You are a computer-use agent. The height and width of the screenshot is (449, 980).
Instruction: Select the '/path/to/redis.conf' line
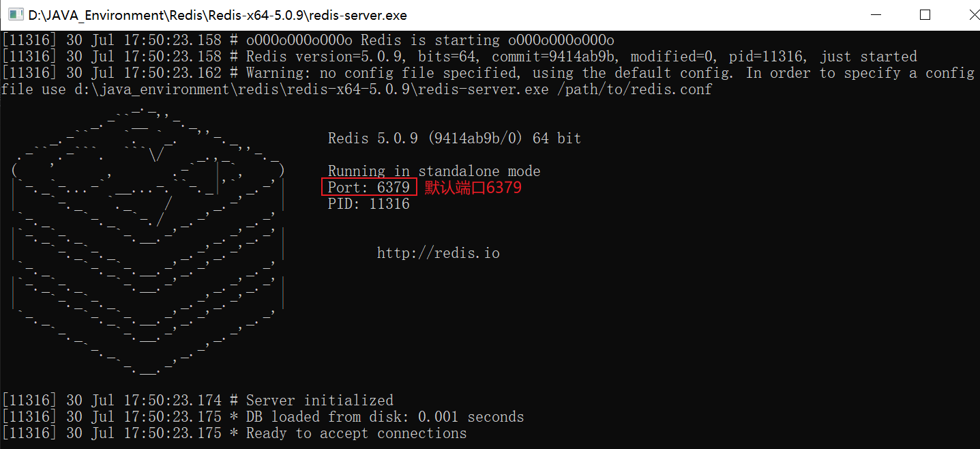click(x=357, y=89)
